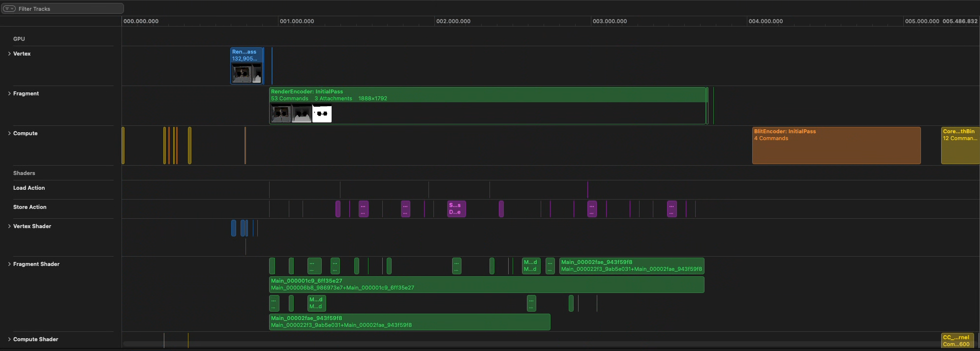Expand the Vertex Shader track
980x351 pixels.
tap(9, 226)
